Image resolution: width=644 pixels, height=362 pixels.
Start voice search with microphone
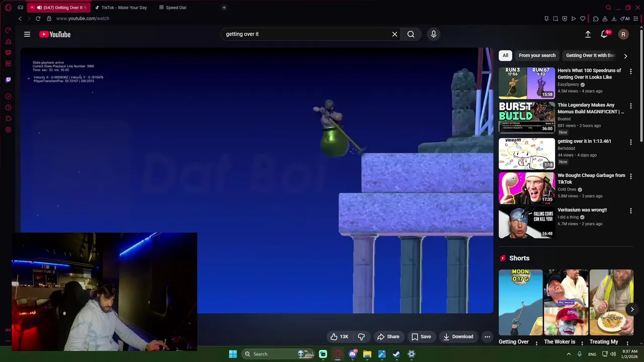click(434, 34)
